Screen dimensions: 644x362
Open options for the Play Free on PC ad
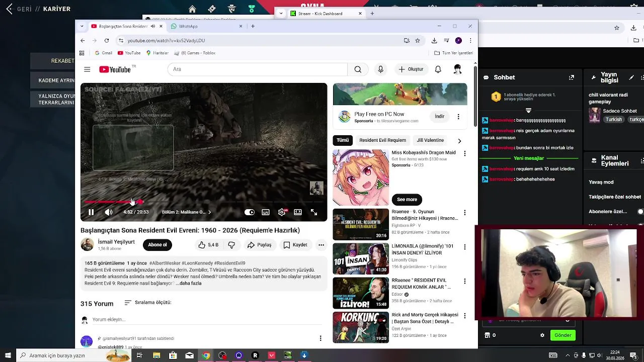tap(458, 117)
